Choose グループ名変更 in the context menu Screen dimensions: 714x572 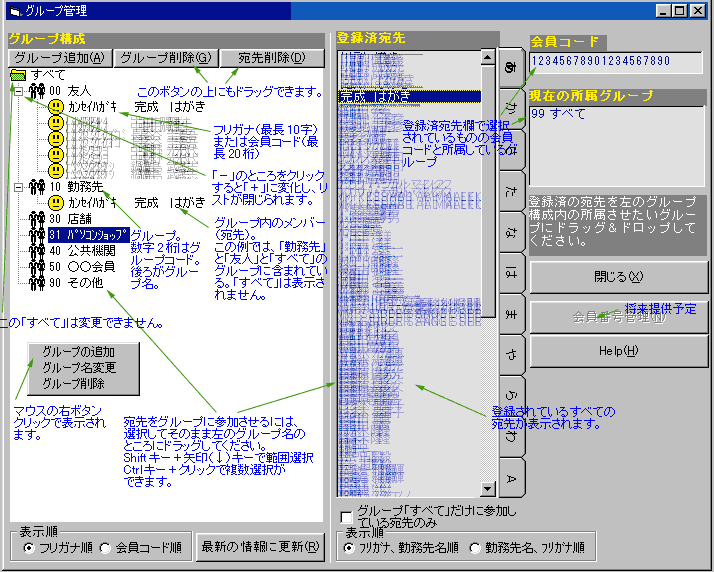(78, 367)
